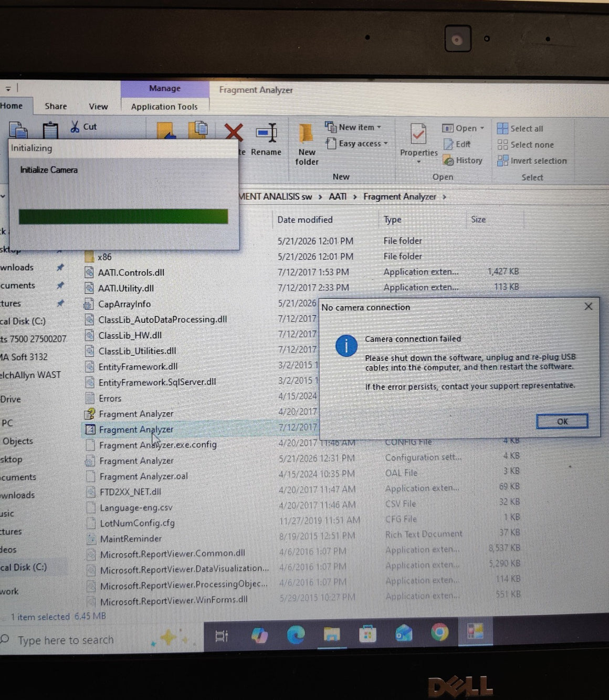Click AATI in the address breadcrumb
Viewport: 609px width, 700px height.
338,196
